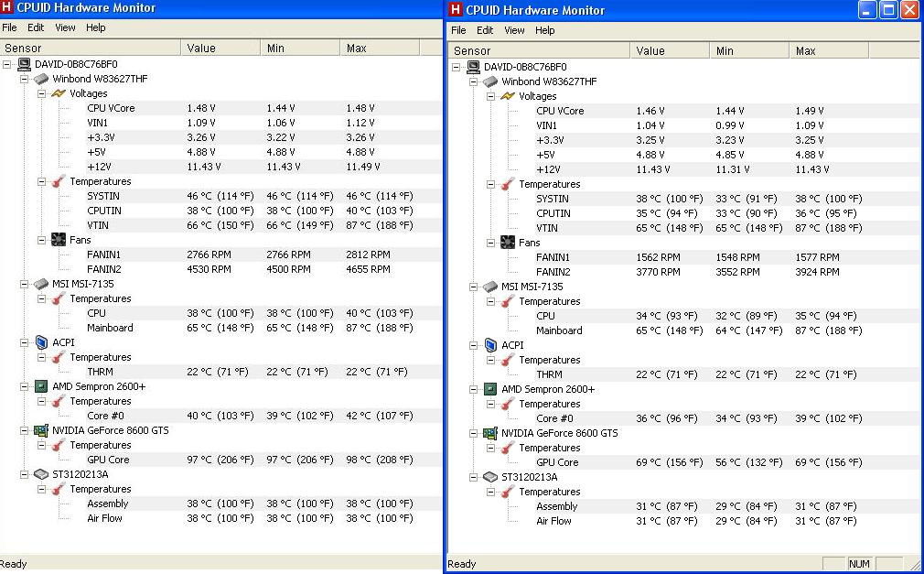Click the Winbond W83627THF chip icon in right window
Viewport: 924px width, 574px height.
[489, 81]
